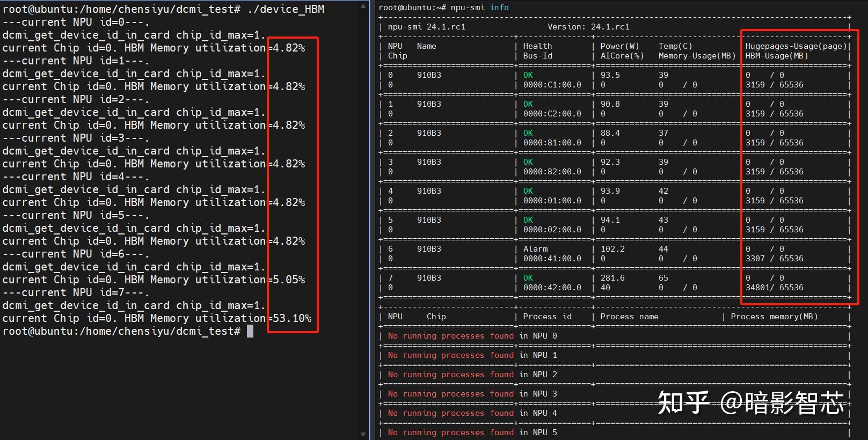Click 'No running processes found in NPU 5'
Viewport: 868px width, 440px height.
click(x=472, y=432)
